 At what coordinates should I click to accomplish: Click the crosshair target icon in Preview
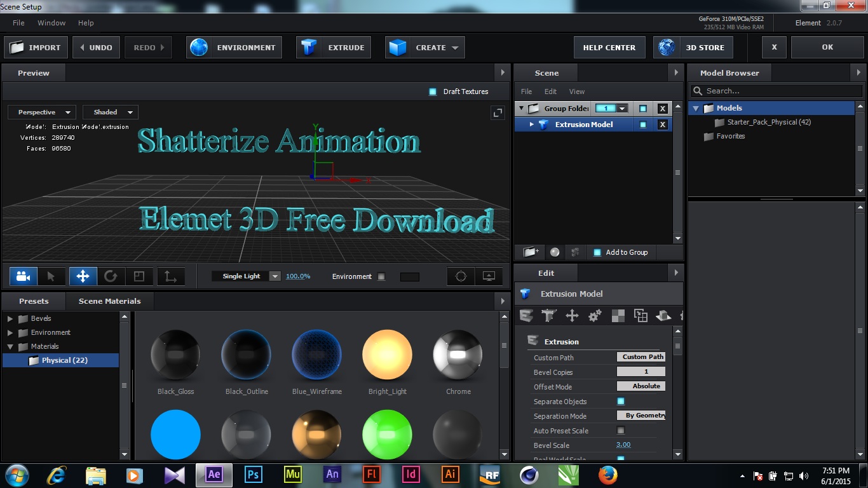click(461, 276)
